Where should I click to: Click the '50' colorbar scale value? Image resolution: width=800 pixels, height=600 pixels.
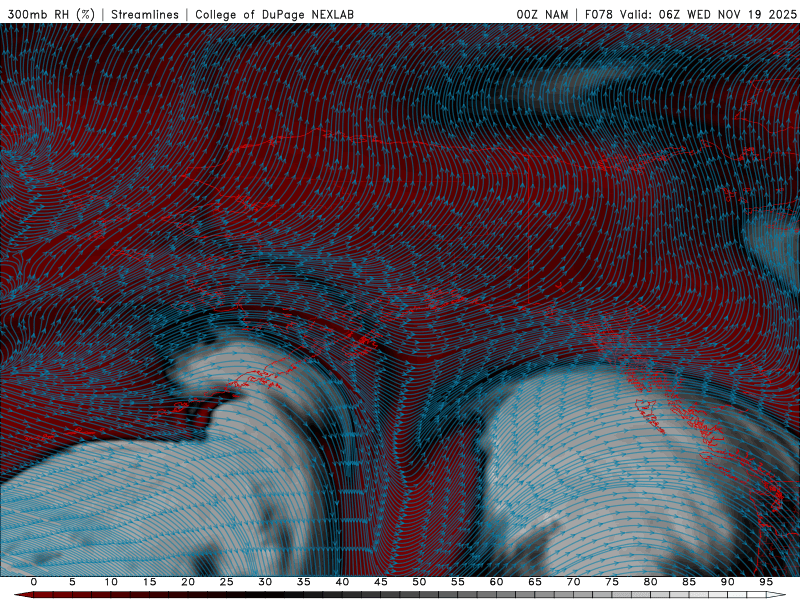419,582
